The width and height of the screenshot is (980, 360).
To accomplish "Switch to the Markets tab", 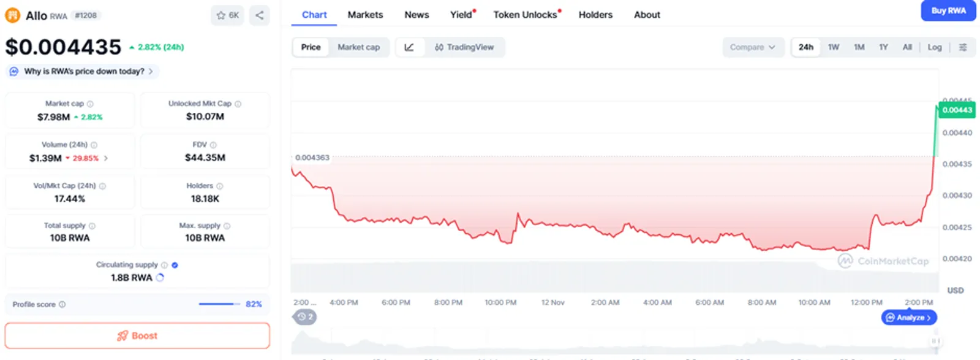I will coord(365,15).
